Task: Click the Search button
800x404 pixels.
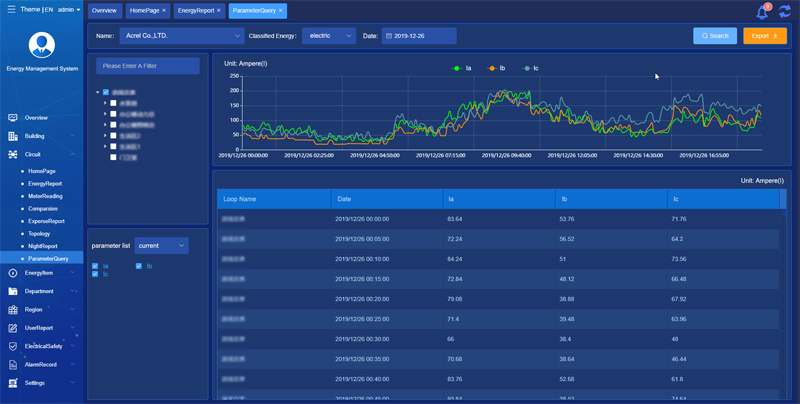Action: (x=715, y=36)
